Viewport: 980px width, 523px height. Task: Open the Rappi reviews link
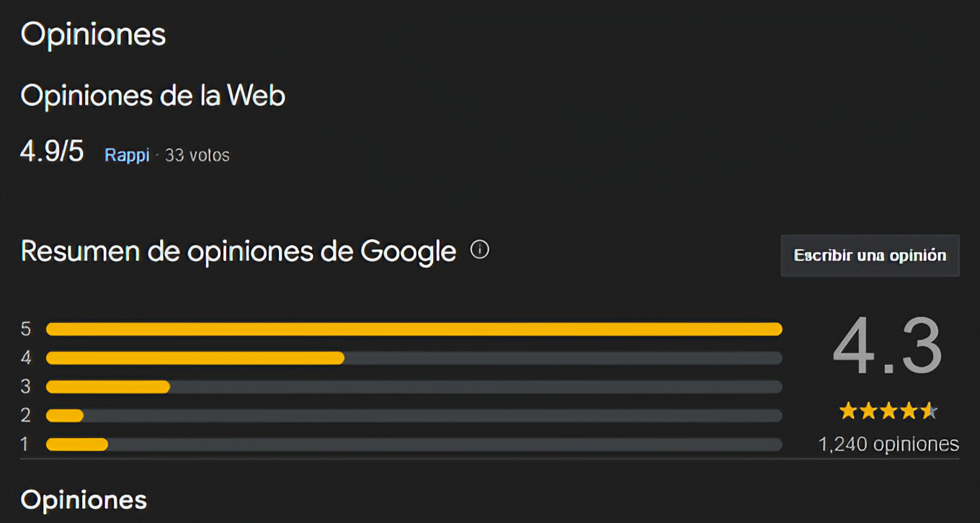(x=127, y=155)
